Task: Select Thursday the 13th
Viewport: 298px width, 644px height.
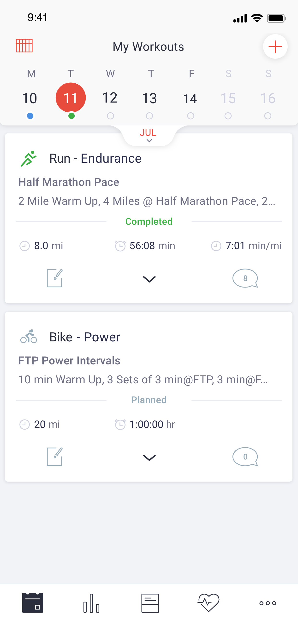Action: click(x=149, y=98)
